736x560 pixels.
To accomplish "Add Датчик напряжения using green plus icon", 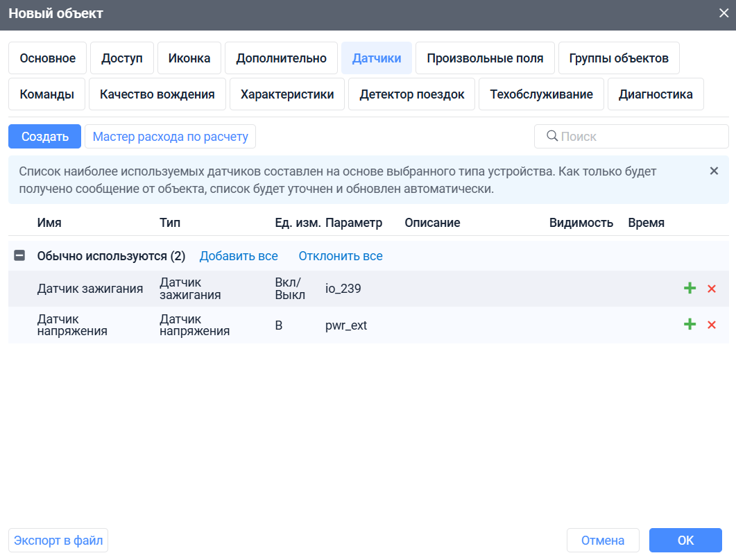I will [690, 324].
